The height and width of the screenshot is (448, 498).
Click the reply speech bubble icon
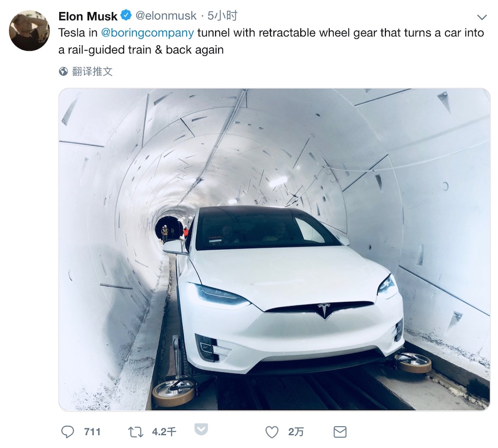click(67, 432)
